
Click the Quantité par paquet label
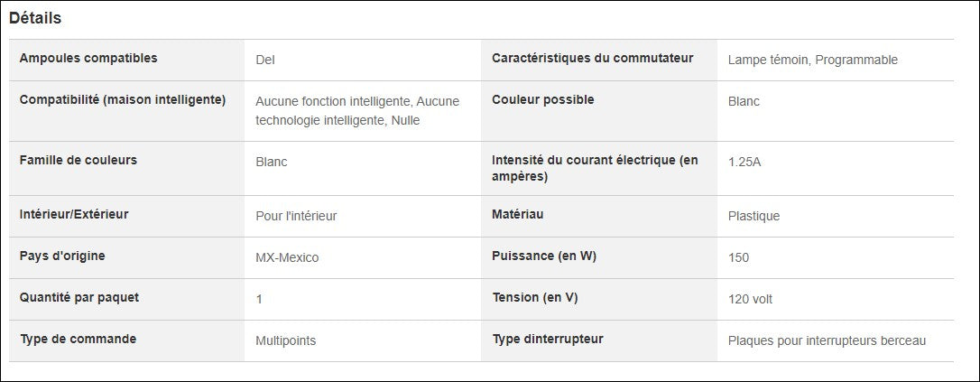(x=79, y=298)
